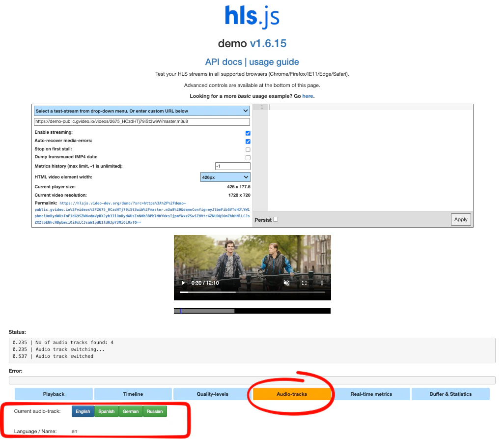The height and width of the screenshot is (439, 504).
Task: Disable the Enable streaming checkbox
Action: pyautogui.click(x=248, y=133)
